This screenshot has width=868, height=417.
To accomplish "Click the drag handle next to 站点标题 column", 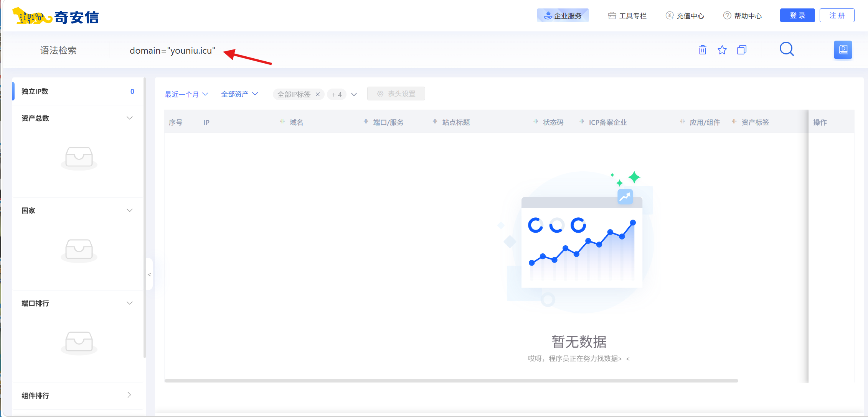I will [x=435, y=121].
